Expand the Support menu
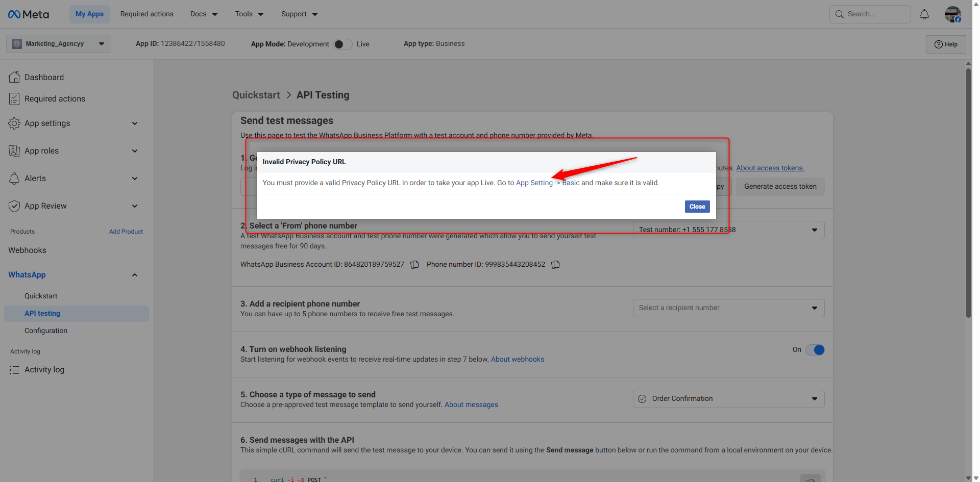Viewport: 980px width, 482px height. click(x=300, y=14)
